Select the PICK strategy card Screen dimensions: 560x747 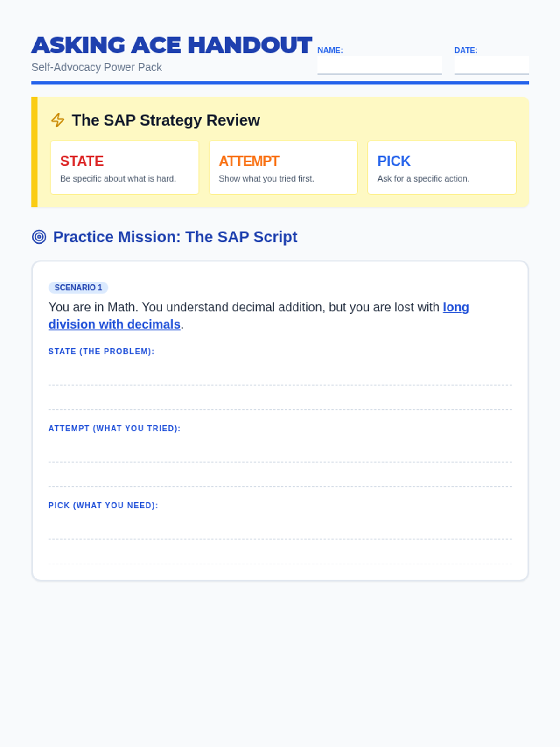click(441, 168)
